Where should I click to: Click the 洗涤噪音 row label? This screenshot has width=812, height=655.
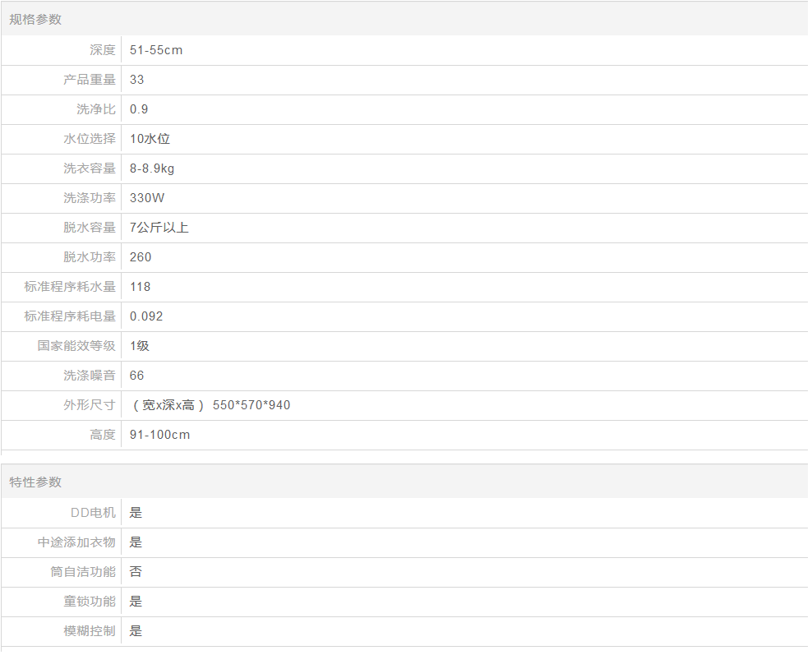90,376
